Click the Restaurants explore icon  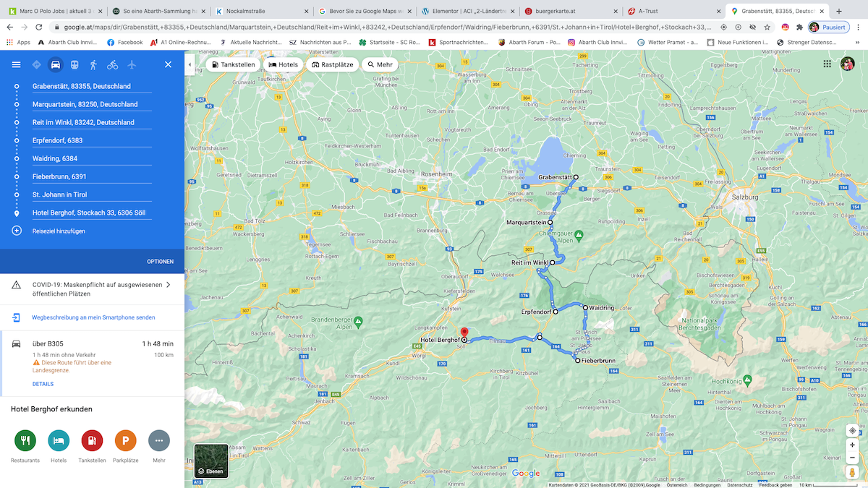click(x=25, y=440)
